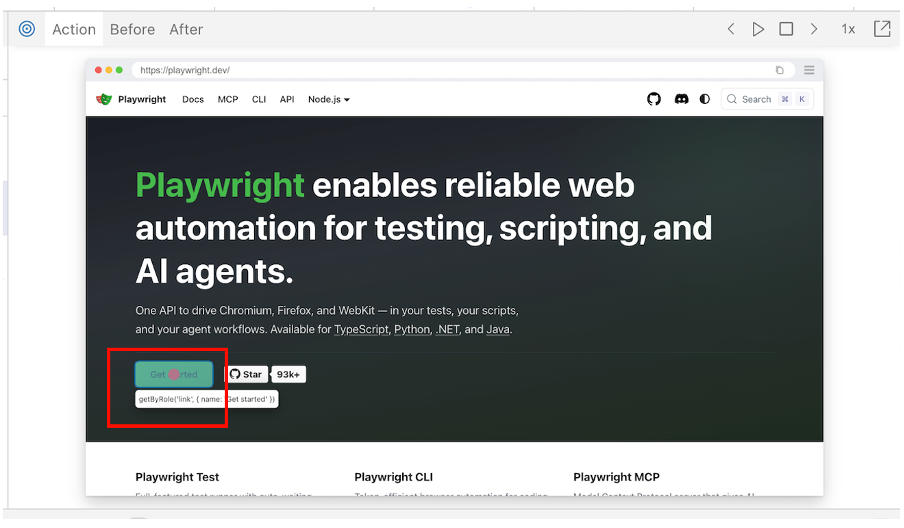Image resolution: width=904 pixels, height=528 pixels.
Task: Click the Playwright MCP heading
Action: [x=616, y=477]
